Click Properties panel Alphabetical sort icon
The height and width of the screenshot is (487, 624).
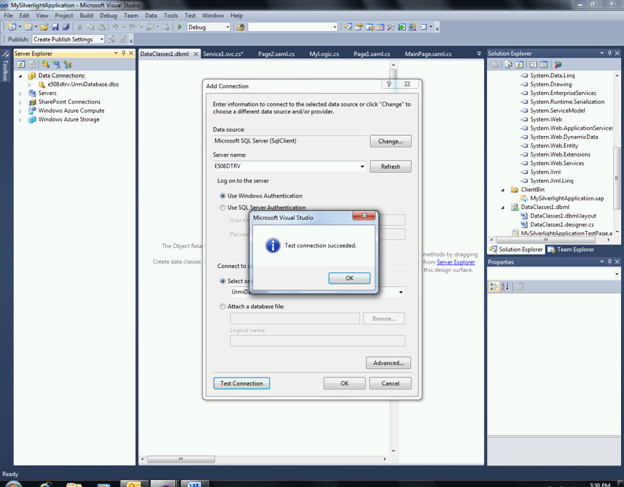point(505,286)
